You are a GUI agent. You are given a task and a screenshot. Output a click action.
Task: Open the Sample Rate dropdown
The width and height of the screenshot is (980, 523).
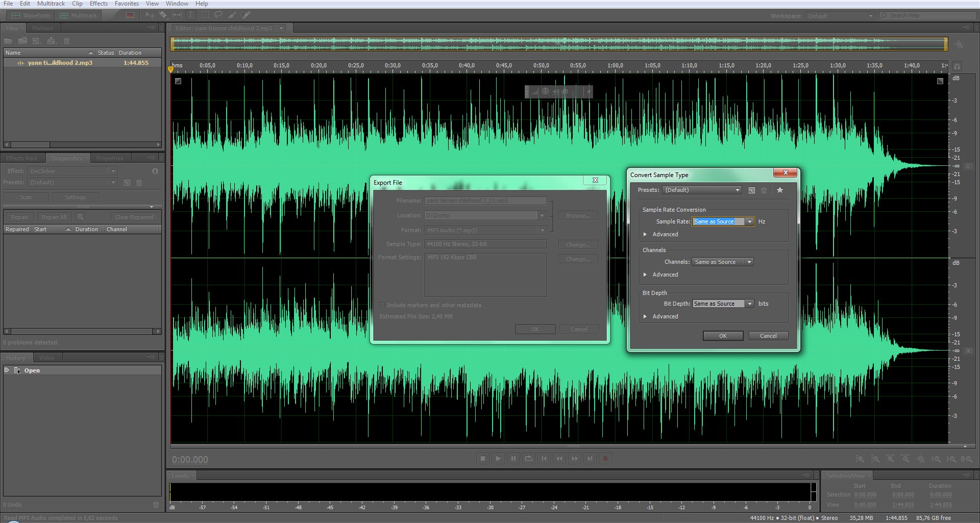(x=749, y=221)
